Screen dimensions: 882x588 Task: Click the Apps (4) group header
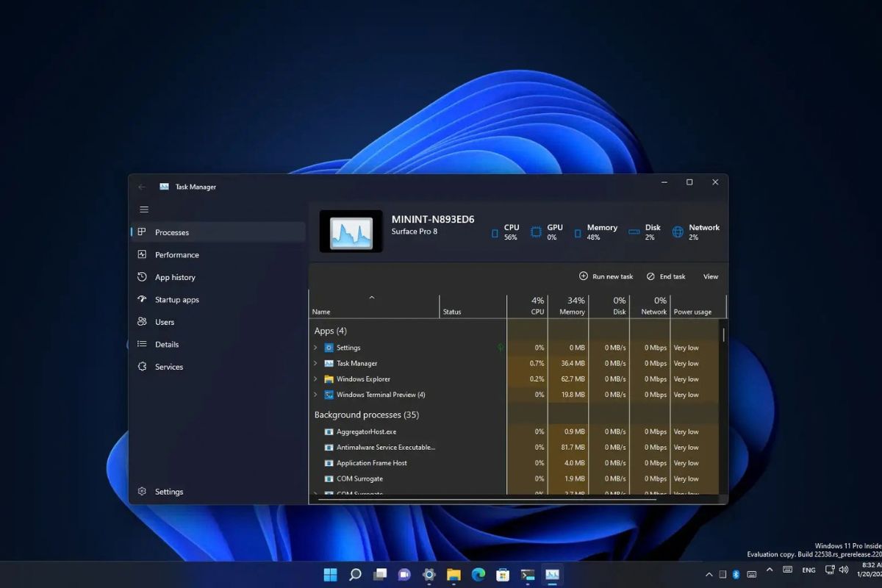330,331
